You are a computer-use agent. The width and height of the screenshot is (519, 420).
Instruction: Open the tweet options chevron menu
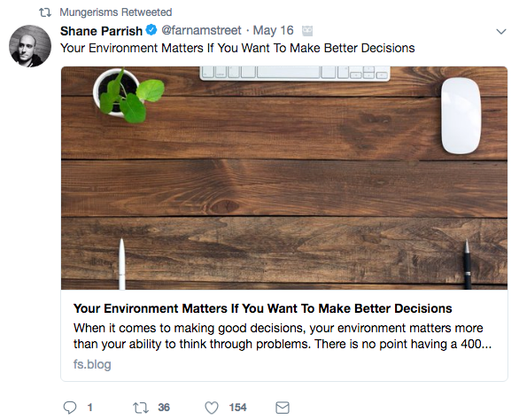[501, 32]
